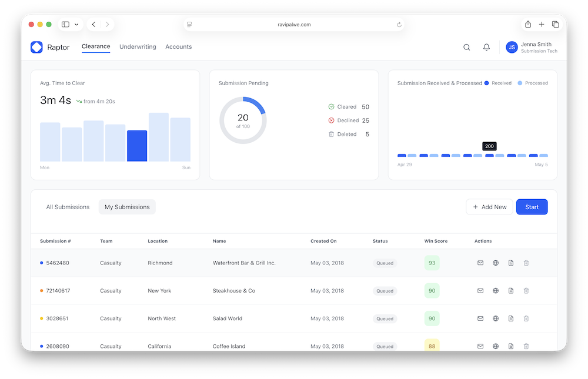Open the globe icon for Steakhouse & Co

pos(495,290)
